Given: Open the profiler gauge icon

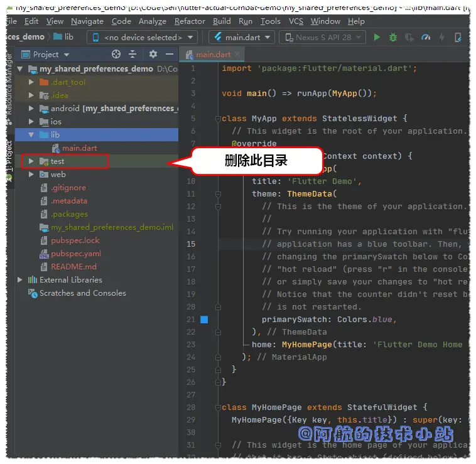Looking at the screenshot, I should [x=426, y=37].
